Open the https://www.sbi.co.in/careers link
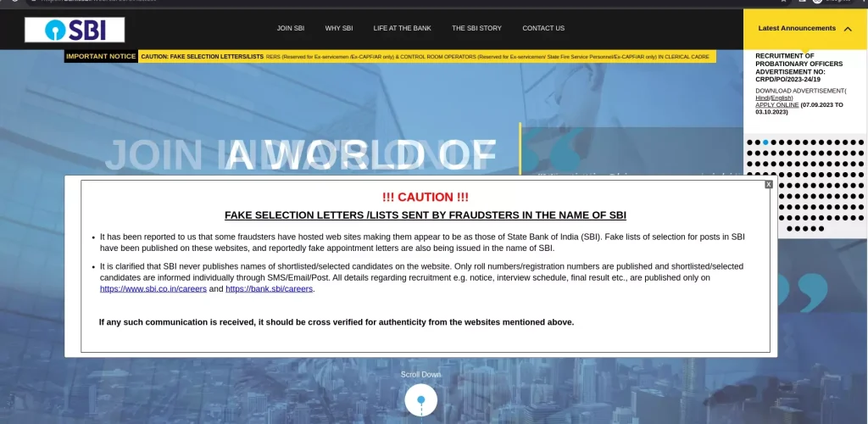 tap(153, 289)
